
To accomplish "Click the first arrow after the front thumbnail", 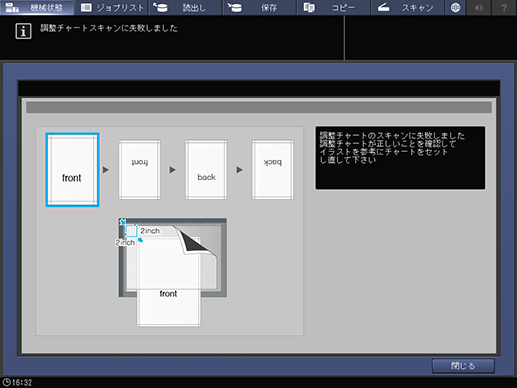I will (106, 170).
